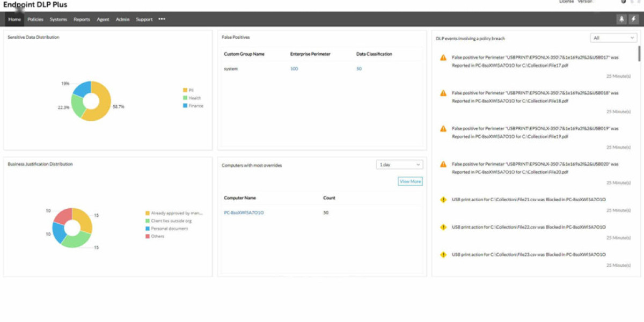644x322 pixels.
Task: Open the 1 day time range dropdown
Action: coord(399,165)
